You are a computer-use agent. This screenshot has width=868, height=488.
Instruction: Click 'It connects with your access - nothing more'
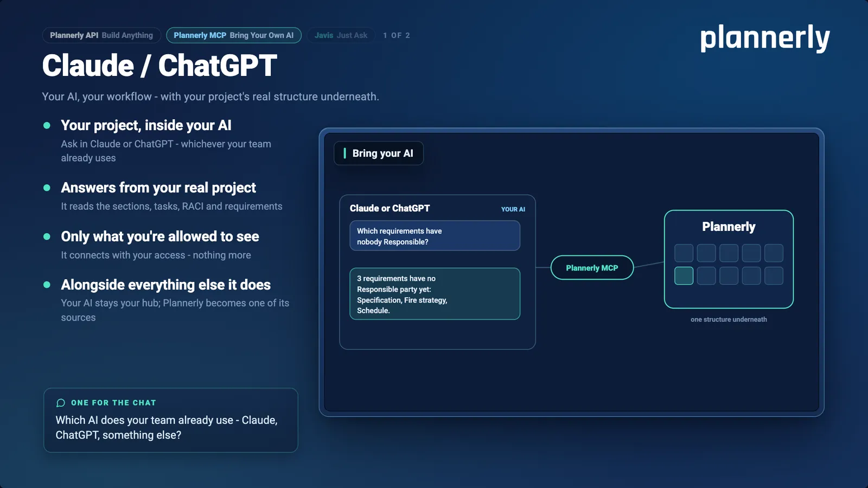click(x=156, y=255)
